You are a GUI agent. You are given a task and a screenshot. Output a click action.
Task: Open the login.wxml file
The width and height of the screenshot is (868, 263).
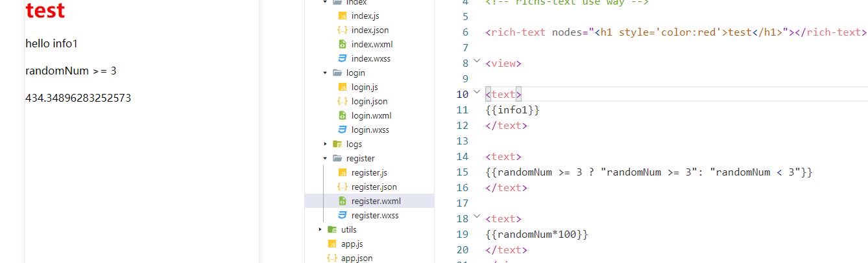coord(371,115)
